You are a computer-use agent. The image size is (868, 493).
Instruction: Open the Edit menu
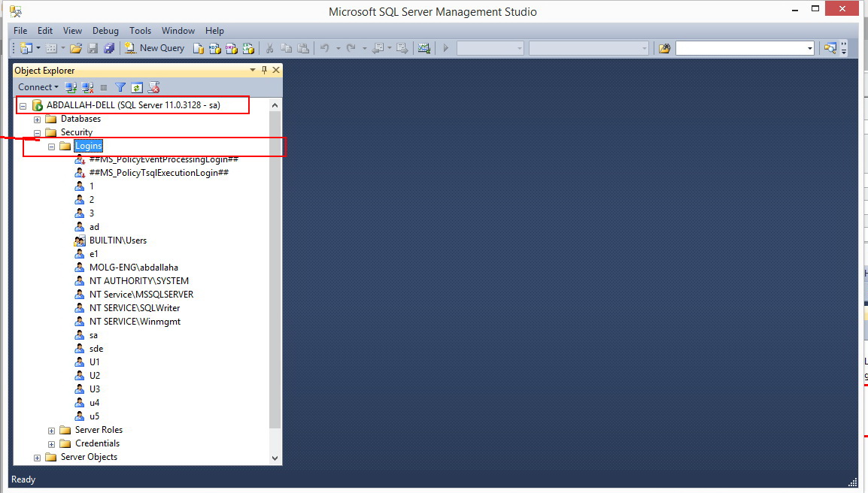coord(45,30)
